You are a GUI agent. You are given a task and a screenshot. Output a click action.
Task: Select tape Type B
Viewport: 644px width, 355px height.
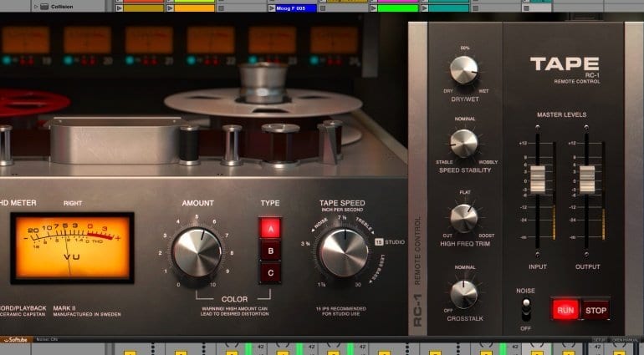pyautogui.click(x=271, y=249)
